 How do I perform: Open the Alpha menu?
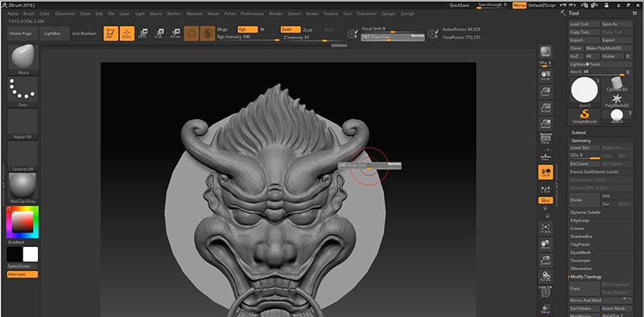[13, 14]
